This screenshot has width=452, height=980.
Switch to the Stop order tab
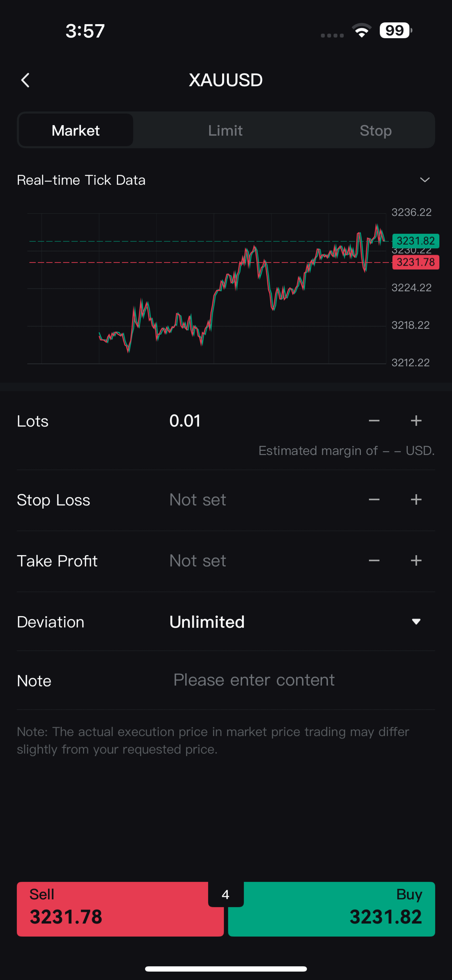376,130
